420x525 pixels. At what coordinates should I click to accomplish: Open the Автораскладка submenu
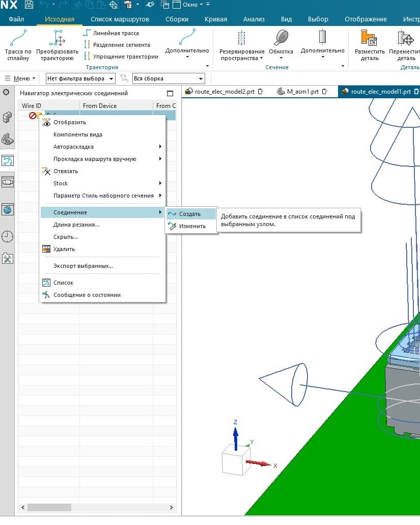click(102, 147)
